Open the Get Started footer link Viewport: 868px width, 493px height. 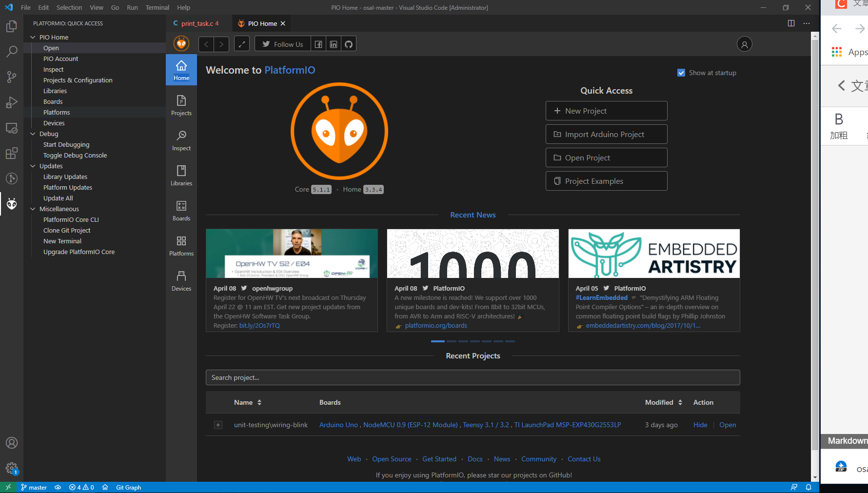pyautogui.click(x=439, y=459)
